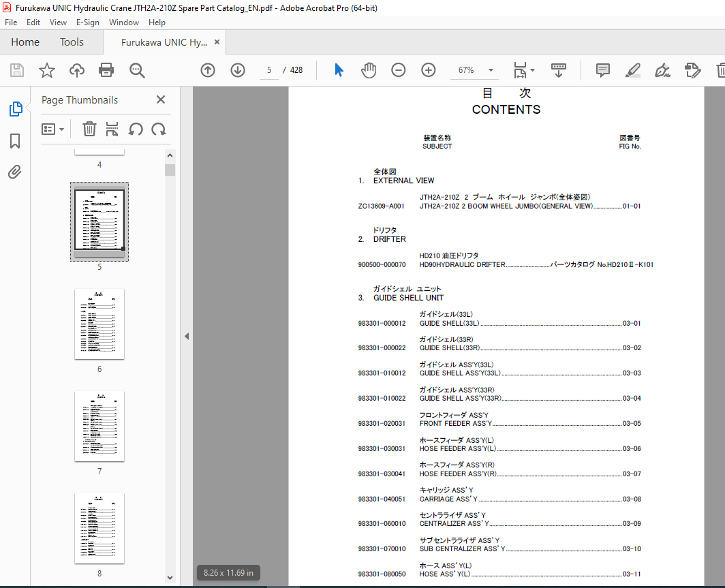Select page 7 thumbnail
Viewport: 725px width, 588px height.
pyautogui.click(x=99, y=427)
